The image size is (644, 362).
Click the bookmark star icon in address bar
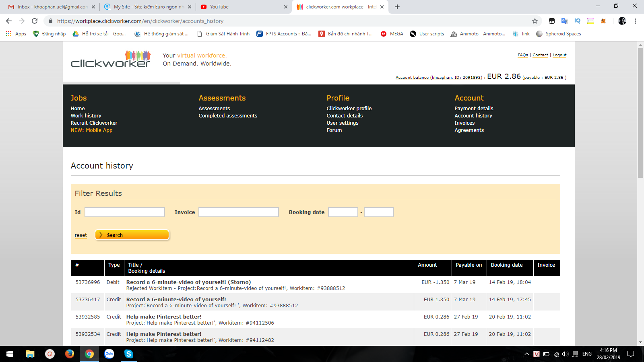[x=535, y=21]
